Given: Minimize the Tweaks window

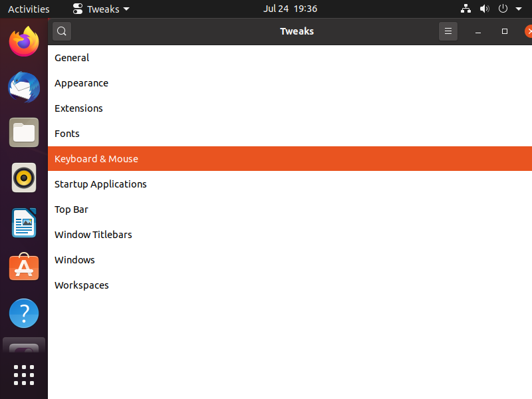Looking at the screenshot, I should point(478,31).
